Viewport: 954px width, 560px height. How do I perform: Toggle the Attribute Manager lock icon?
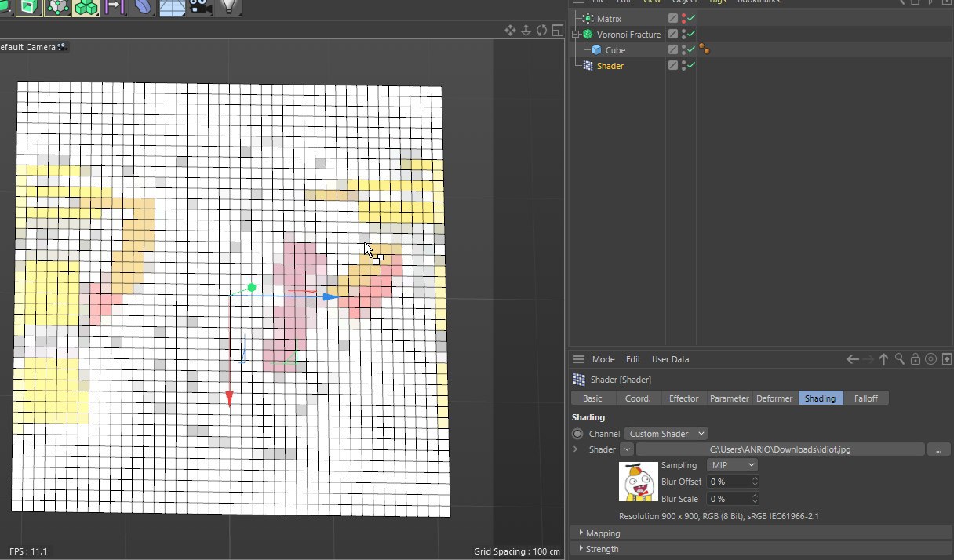point(915,359)
